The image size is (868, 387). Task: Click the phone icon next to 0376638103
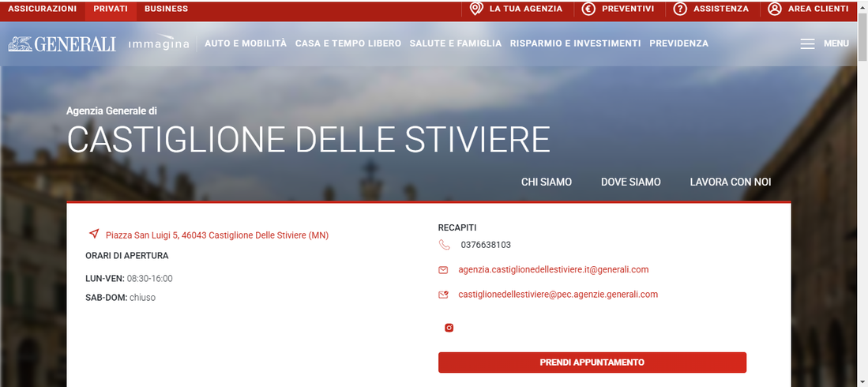point(444,245)
